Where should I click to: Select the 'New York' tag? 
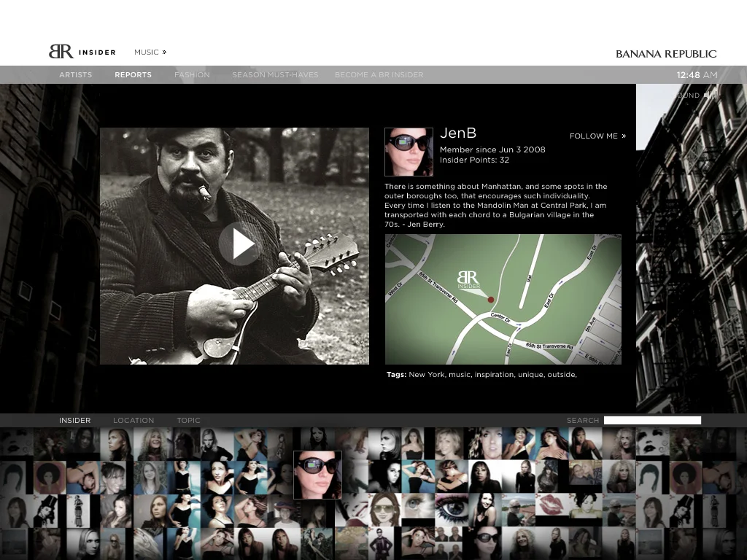(x=427, y=375)
